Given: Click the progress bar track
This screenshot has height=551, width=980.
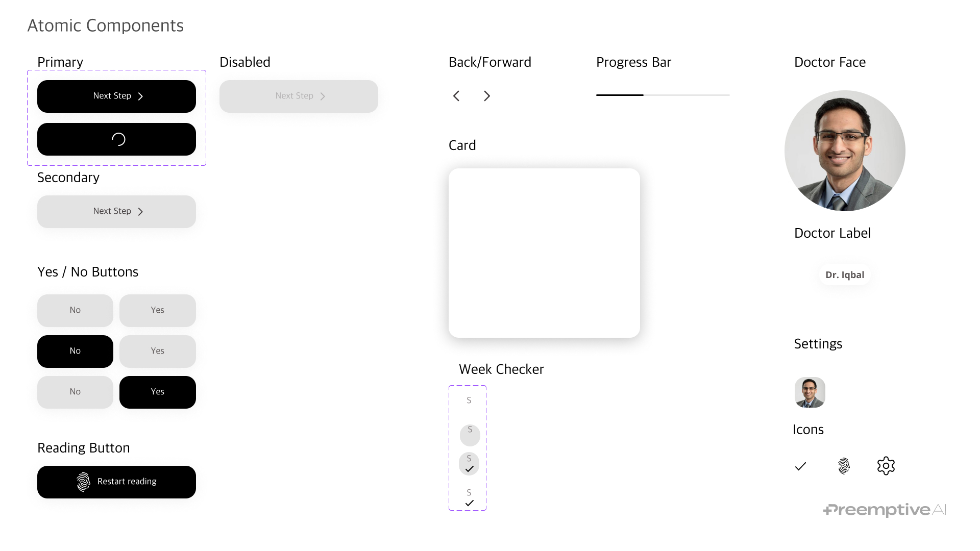Looking at the screenshot, I should click(x=663, y=95).
